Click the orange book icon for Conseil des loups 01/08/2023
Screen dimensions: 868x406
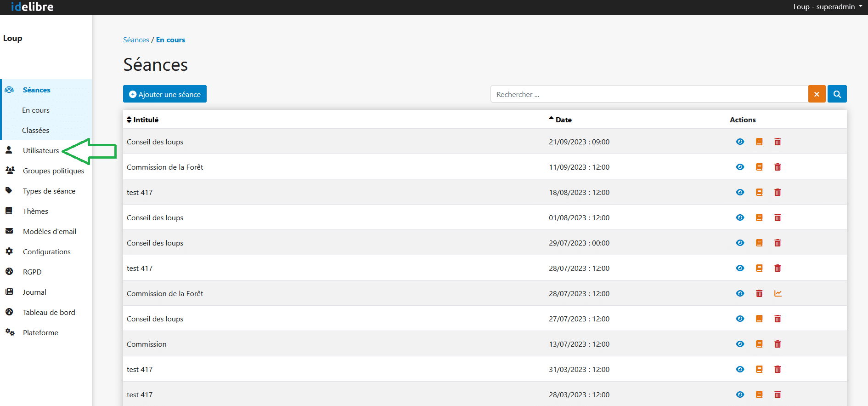[x=759, y=217]
